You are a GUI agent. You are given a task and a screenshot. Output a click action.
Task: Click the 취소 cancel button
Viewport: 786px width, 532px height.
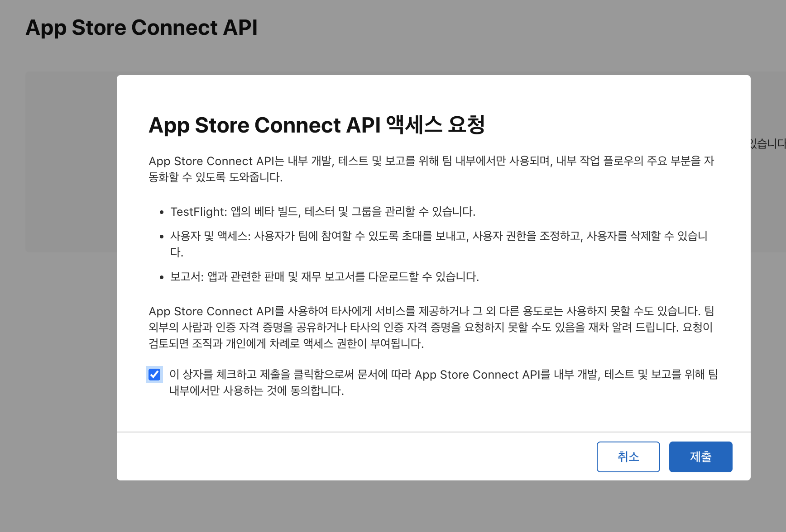coord(628,457)
